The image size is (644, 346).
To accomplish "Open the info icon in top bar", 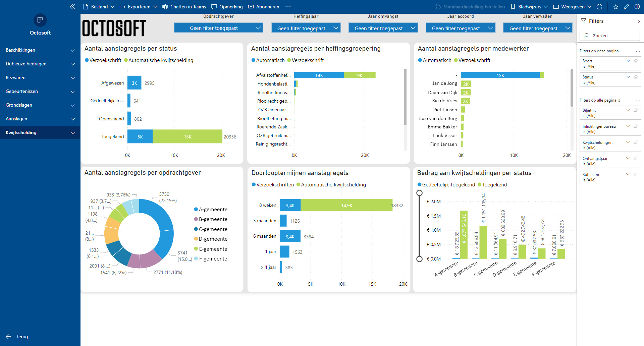I will [x=637, y=7].
